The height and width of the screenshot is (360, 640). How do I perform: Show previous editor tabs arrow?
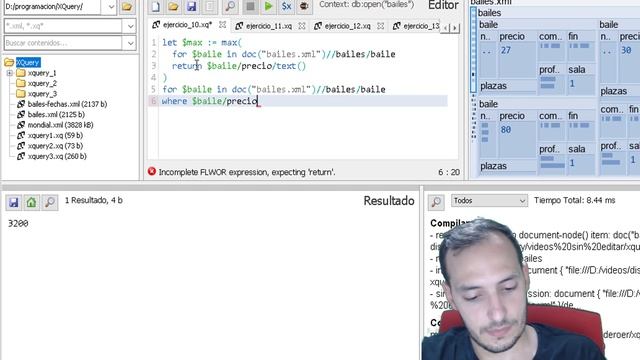click(445, 28)
